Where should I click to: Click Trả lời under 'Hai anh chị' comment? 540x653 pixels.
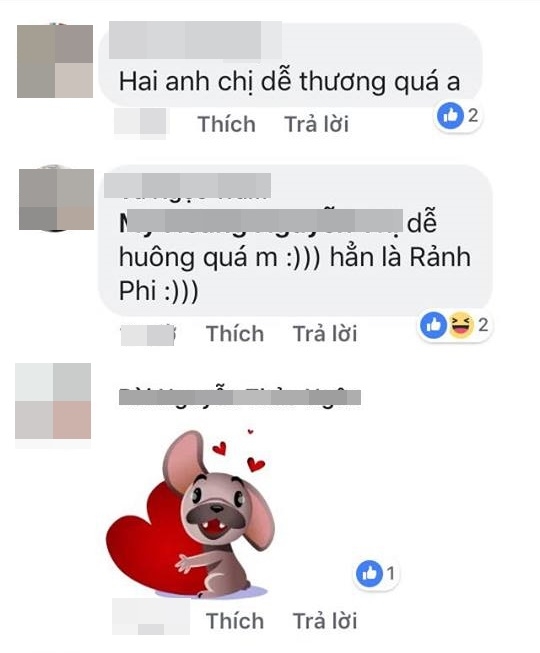point(316,124)
